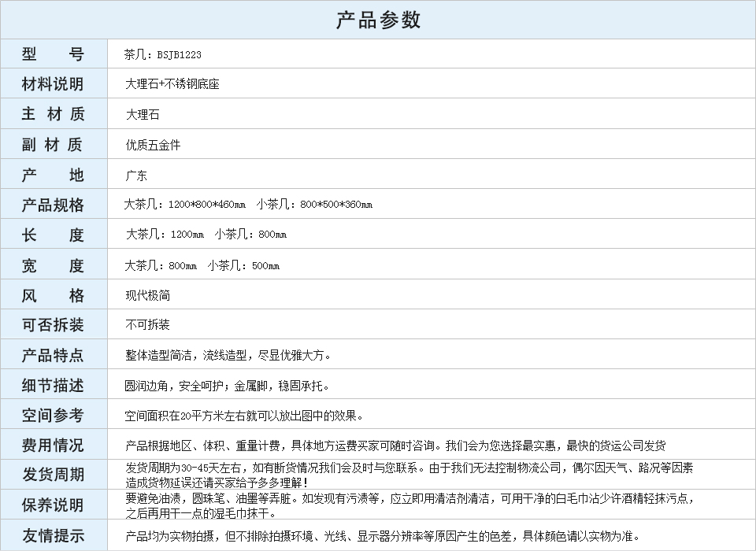This screenshot has width=756, height=551.
Task: Click the 优质五金件 secondary material value
Action: pyautogui.click(x=153, y=145)
